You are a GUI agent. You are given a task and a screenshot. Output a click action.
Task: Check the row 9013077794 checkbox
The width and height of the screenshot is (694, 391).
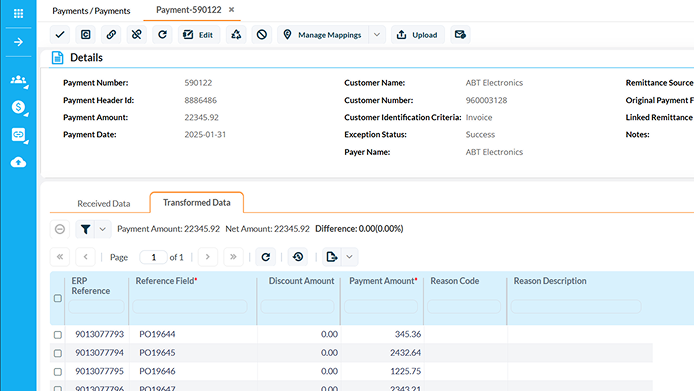[58, 353]
